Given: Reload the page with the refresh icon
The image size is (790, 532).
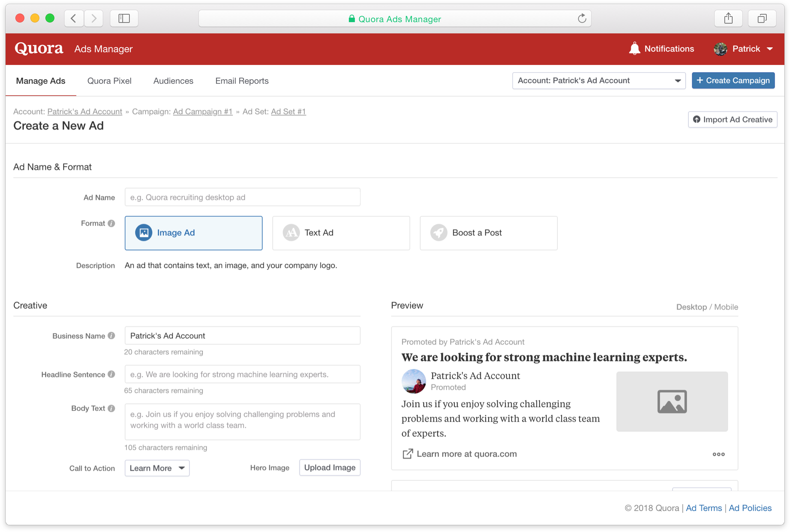Looking at the screenshot, I should coord(582,18).
